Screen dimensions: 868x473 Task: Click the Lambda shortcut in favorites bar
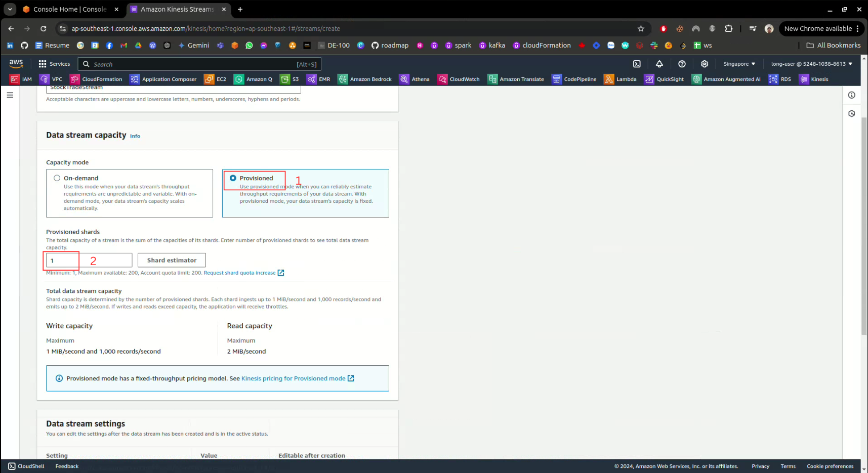[x=620, y=79]
